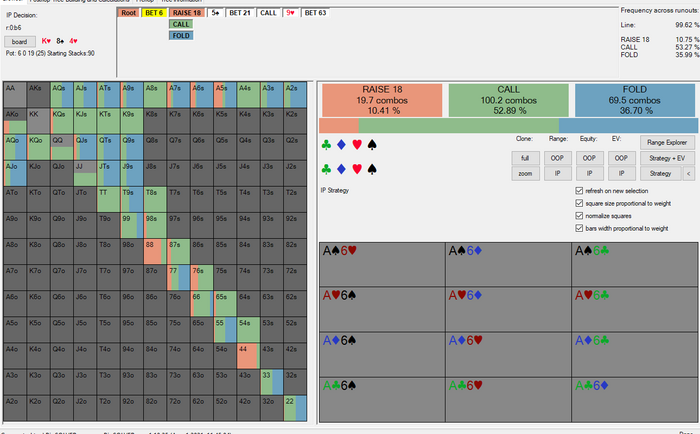
Task: Click the 'Strategy + EV' button
Action: click(x=667, y=158)
